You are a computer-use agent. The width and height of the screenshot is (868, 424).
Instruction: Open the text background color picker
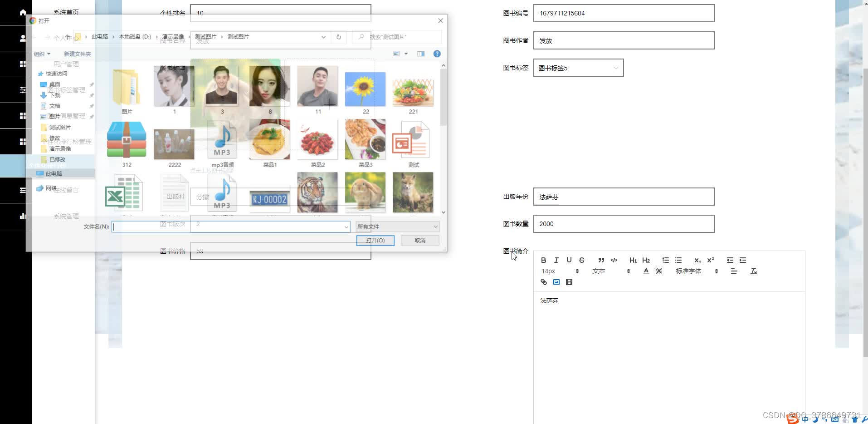tap(659, 271)
